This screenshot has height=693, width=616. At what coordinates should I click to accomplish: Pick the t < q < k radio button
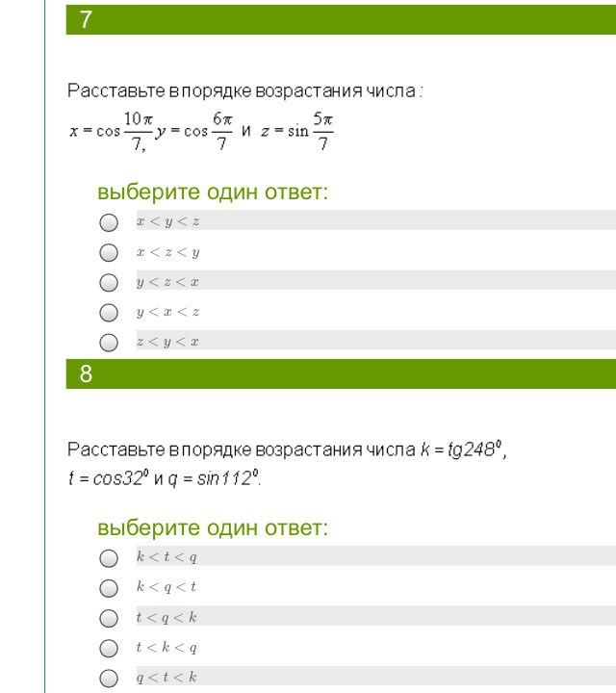[109, 618]
